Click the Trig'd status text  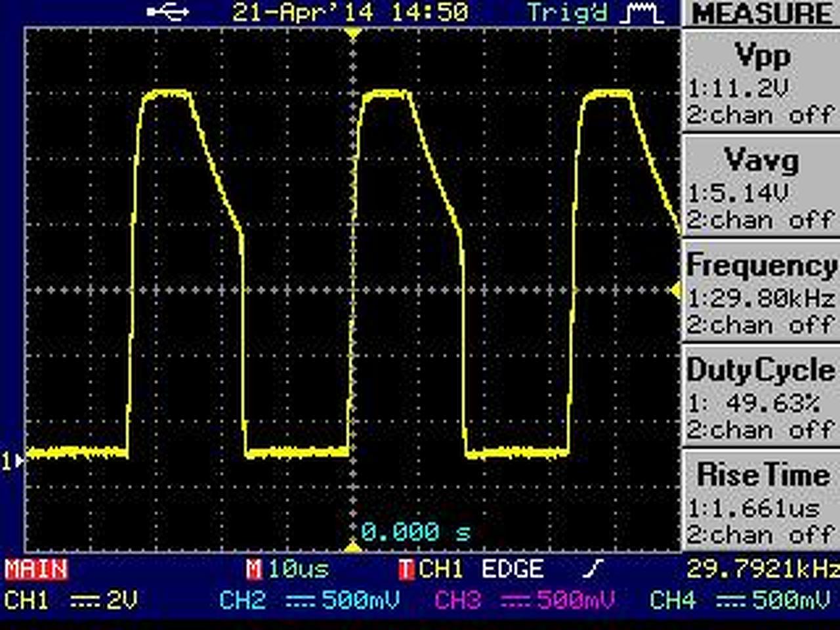pyautogui.click(x=567, y=12)
